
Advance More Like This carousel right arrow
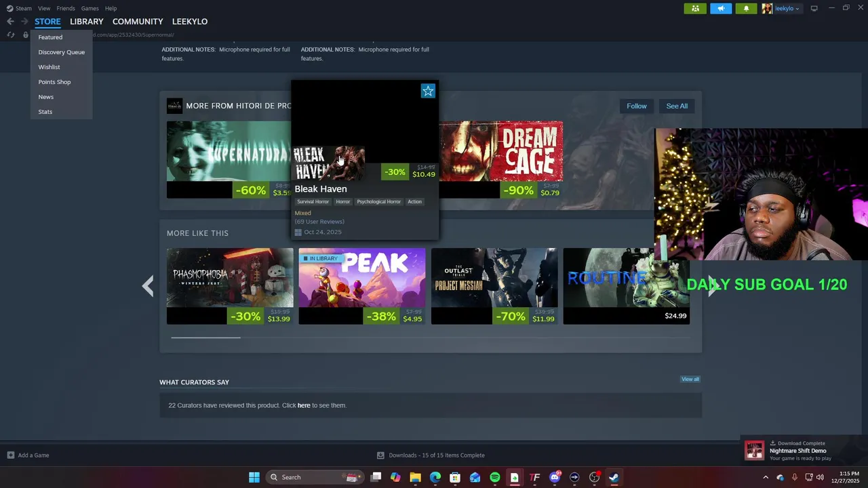pyautogui.click(x=712, y=286)
